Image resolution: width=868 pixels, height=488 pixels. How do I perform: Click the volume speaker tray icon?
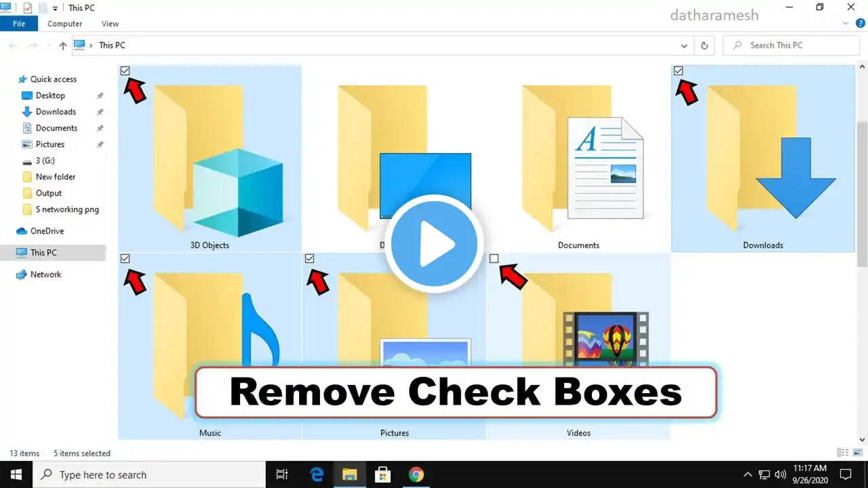pyautogui.click(x=781, y=474)
